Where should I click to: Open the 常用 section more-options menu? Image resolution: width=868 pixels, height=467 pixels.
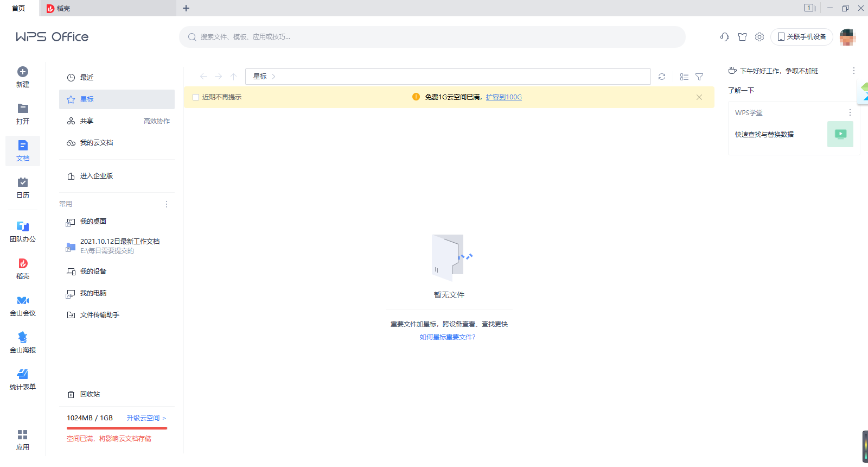(x=167, y=204)
